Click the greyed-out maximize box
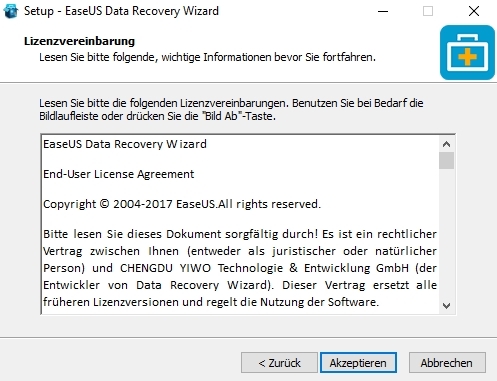Viewport: 497px width, 381px height. pyautogui.click(x=428, y=11)
